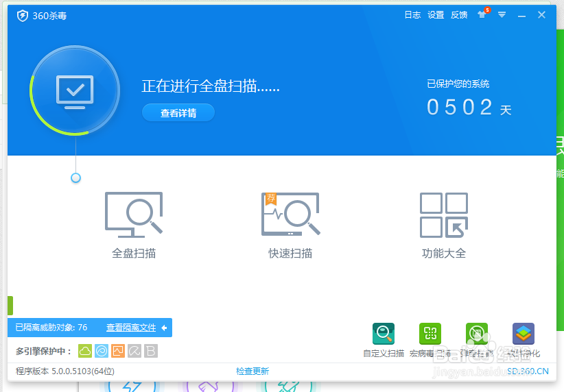Image resolution: width=564 pixels, height=392 pixels.
Task: Open the 弹窗拦截 tool icon
Action: (x=477, y=334)
